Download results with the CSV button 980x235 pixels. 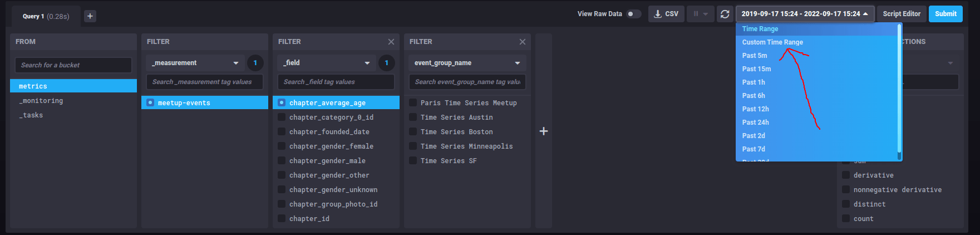click(x=666, y=14)
